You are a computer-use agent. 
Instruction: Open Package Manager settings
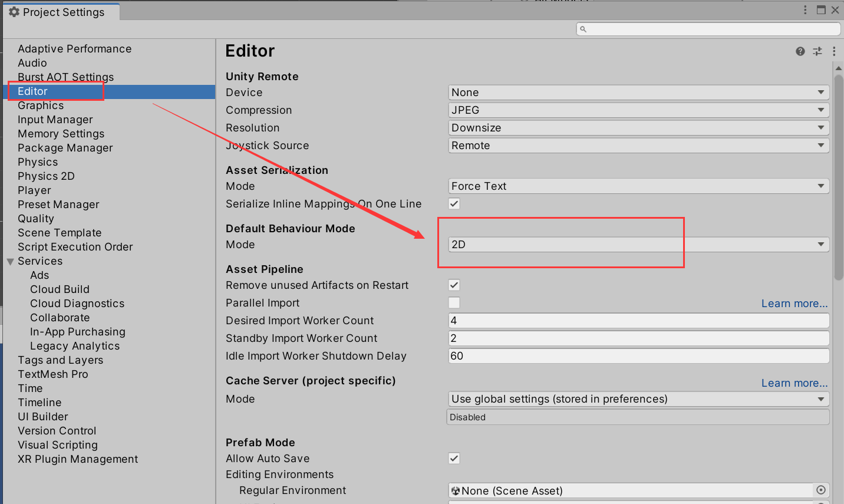[65, 148]
